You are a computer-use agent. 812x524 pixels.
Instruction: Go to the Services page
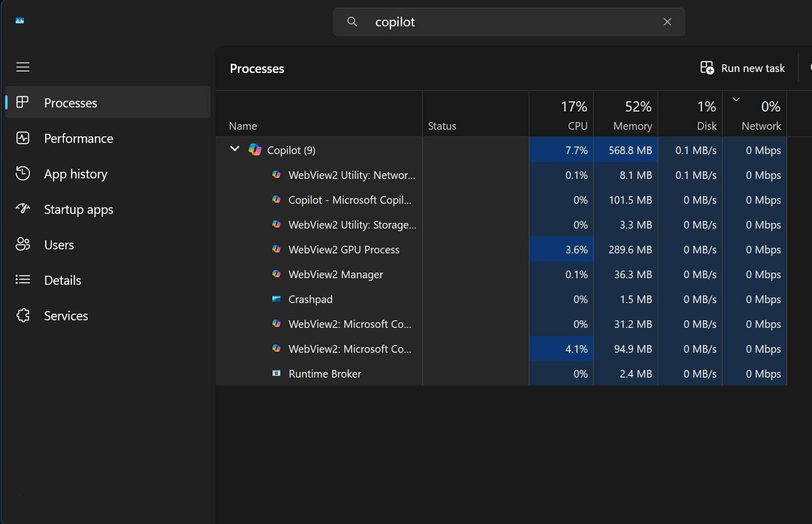point(108,315)
